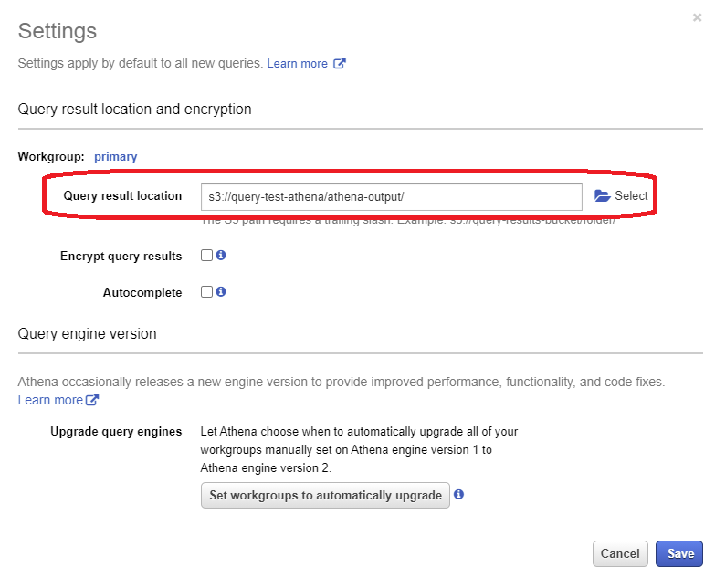Image resolution: width=715 pixels, height=588 pixels.
Task: Click the Select text to browse S3
Action: point(631,196)
